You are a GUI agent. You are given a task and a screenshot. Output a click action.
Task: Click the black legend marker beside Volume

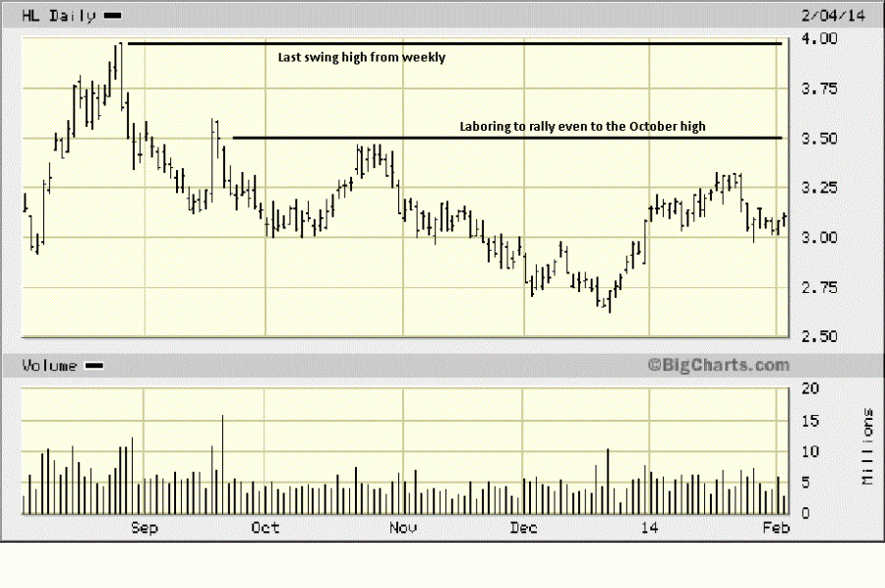click(93, 366)
